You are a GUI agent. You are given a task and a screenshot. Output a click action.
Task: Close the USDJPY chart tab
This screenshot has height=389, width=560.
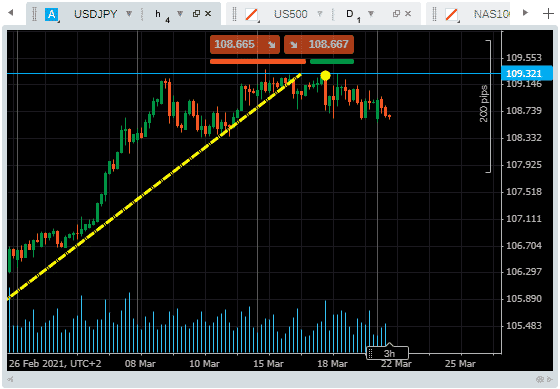[x=208, y=14]
